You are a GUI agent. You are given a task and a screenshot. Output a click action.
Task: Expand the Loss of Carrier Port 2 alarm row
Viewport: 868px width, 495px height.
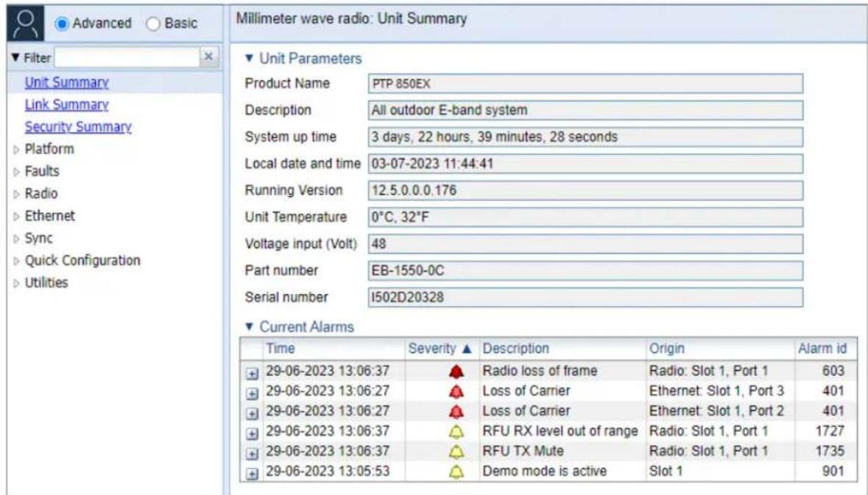[x=252, y=413]
